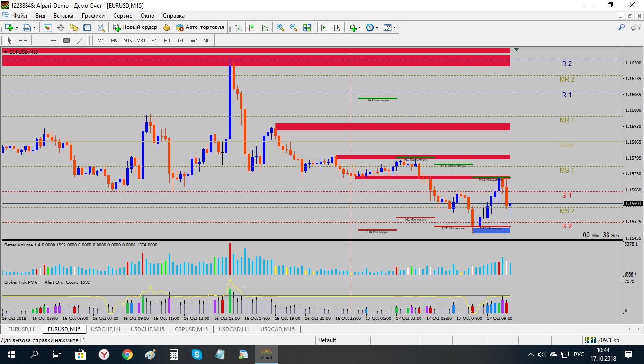Click the connection status 209/1 kb
644x364 pixels.
coord(602,340)
